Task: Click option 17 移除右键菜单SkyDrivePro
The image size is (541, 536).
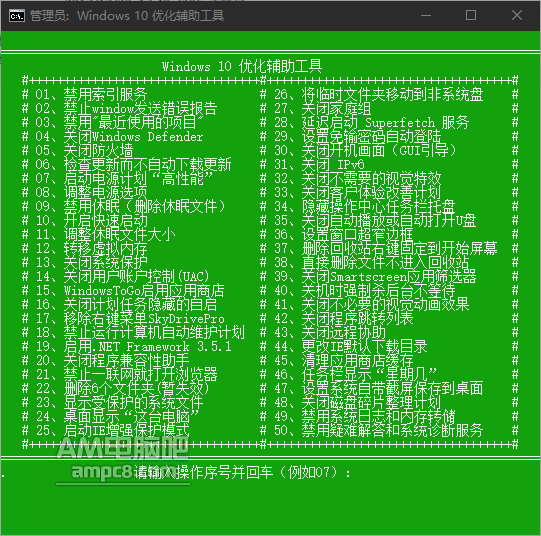Action: 130,319
